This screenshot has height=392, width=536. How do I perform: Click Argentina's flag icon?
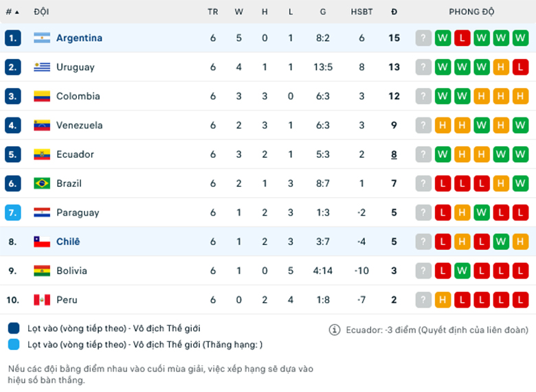42,38
